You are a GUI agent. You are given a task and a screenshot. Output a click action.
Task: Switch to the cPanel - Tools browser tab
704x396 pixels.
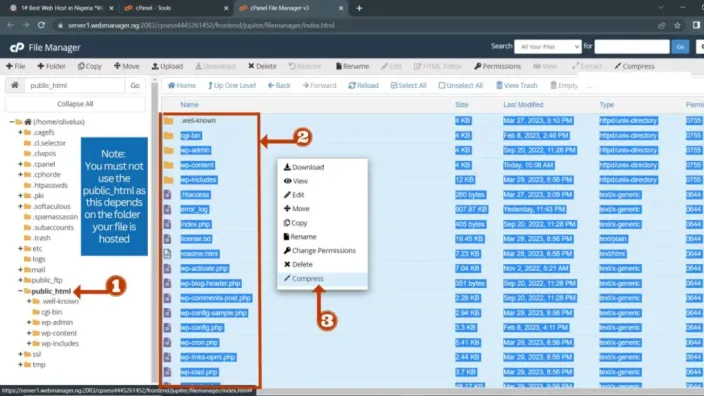tap(175, 8)
